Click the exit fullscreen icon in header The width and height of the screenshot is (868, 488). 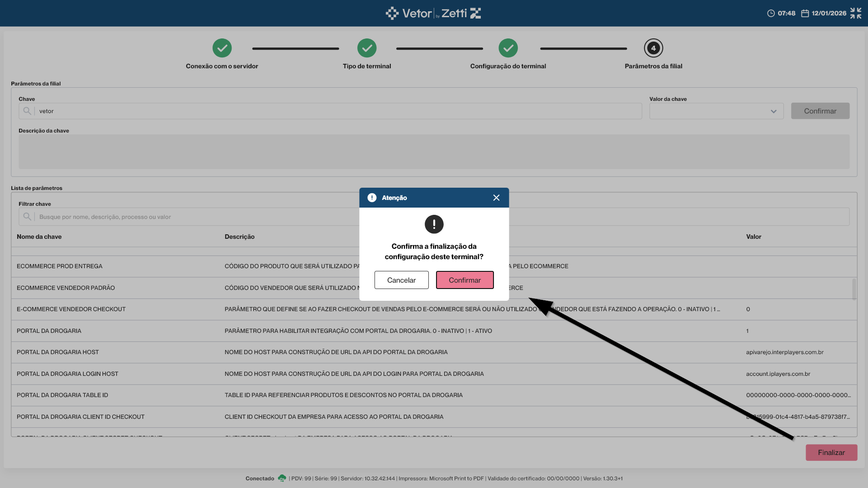click(x=855, y=13)
